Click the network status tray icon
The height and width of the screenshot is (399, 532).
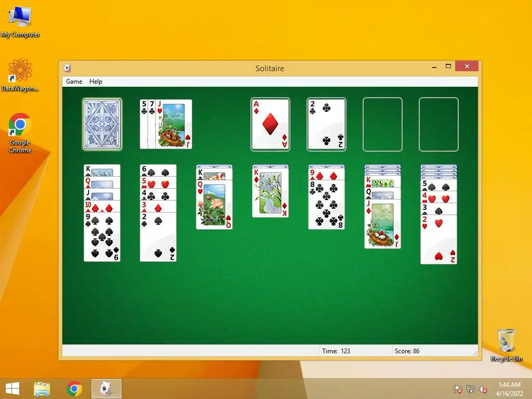471,389
